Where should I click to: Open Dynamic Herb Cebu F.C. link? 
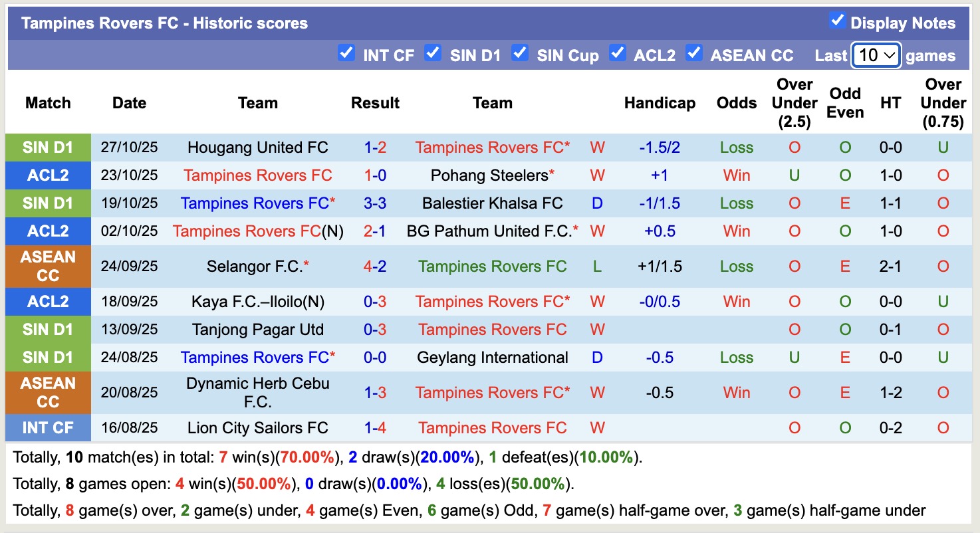[x=257, y=393]
